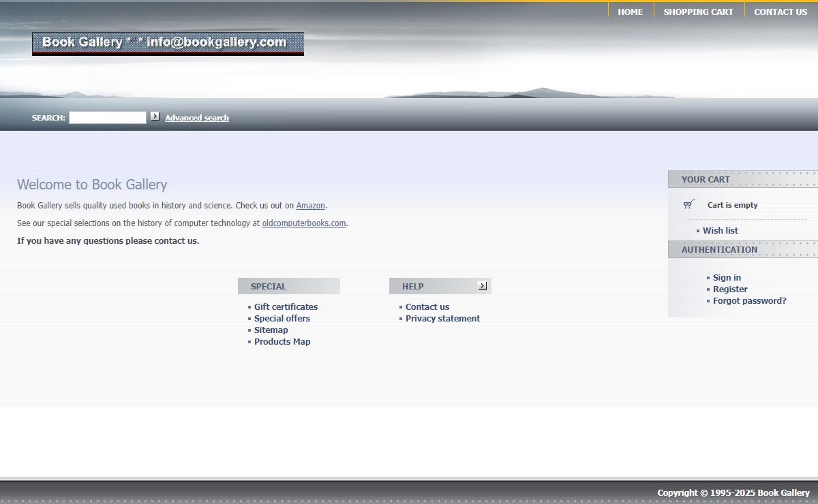Image resolution: width=818 pixels, height=504 pixels.
Task: Click inside the search text box
Action: click(108, 118)
